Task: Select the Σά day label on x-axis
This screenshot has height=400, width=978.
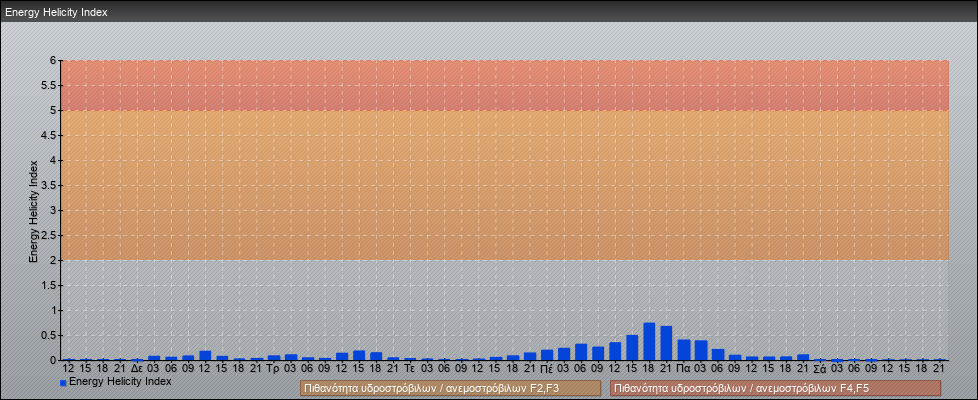Action: tap(819, 368)
